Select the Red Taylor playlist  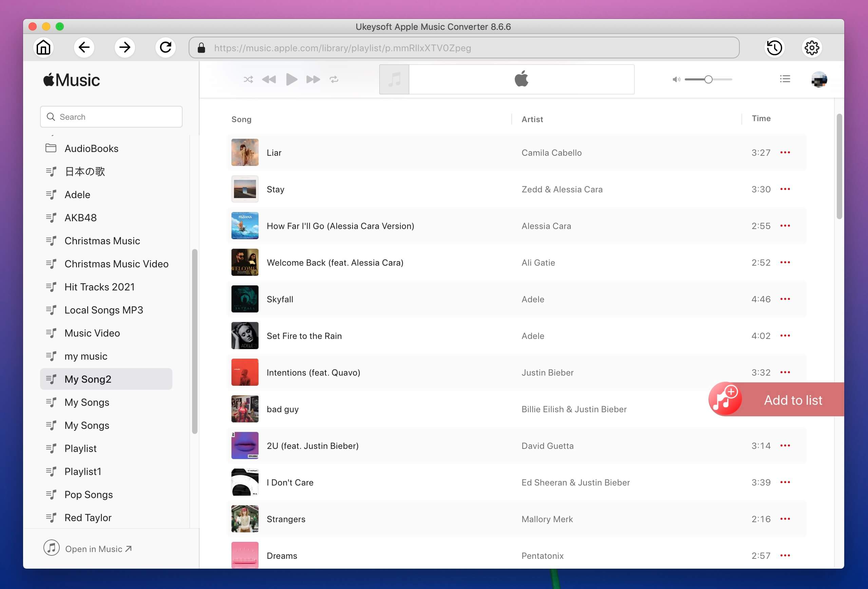[x=88, y=517]
